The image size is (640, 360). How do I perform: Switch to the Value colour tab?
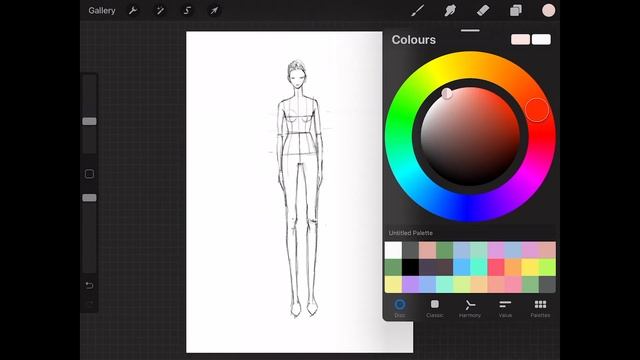(505, 308)
